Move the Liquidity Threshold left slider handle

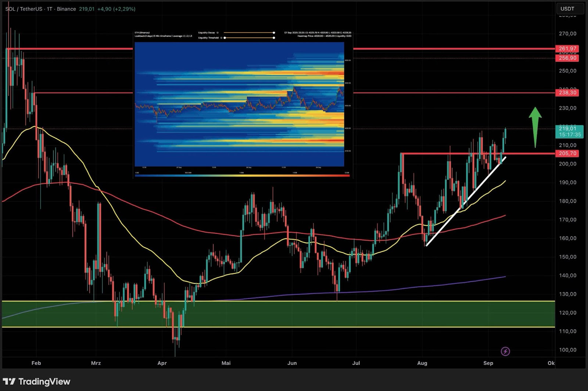pyautogui.click(x=225, y=38)
